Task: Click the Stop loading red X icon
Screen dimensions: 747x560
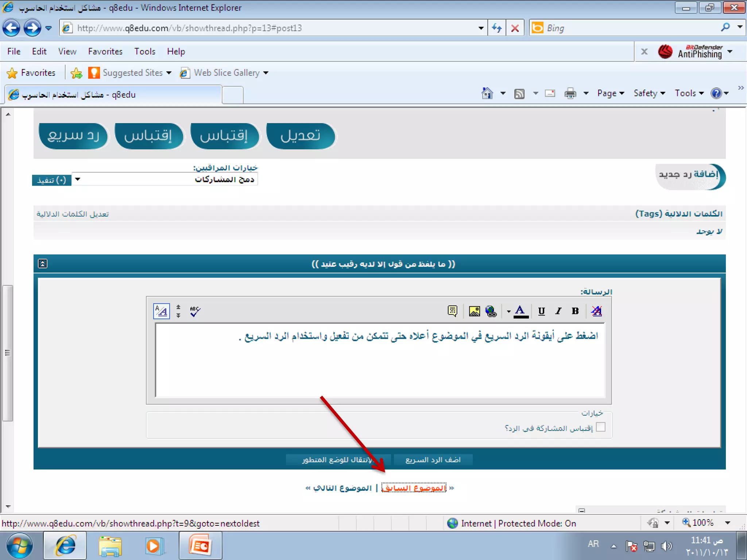Action: pyautogui.click(x=515, y=28)
